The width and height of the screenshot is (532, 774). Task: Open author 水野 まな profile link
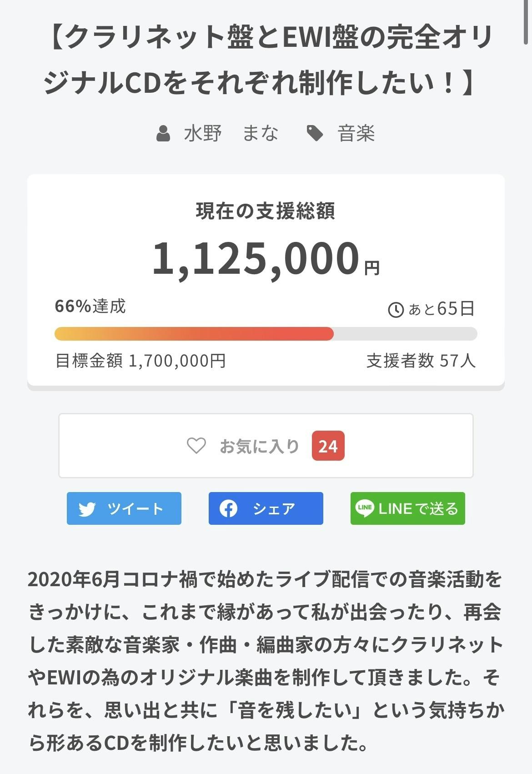click(231, 134)
